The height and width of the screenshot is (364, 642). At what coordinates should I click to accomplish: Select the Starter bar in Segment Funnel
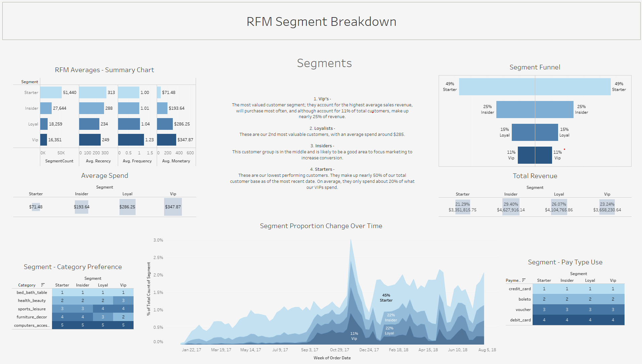coord(535,87)
